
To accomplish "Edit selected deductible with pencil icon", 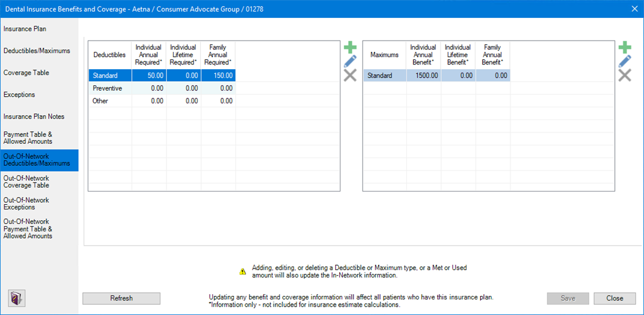I will coord(350,61).
